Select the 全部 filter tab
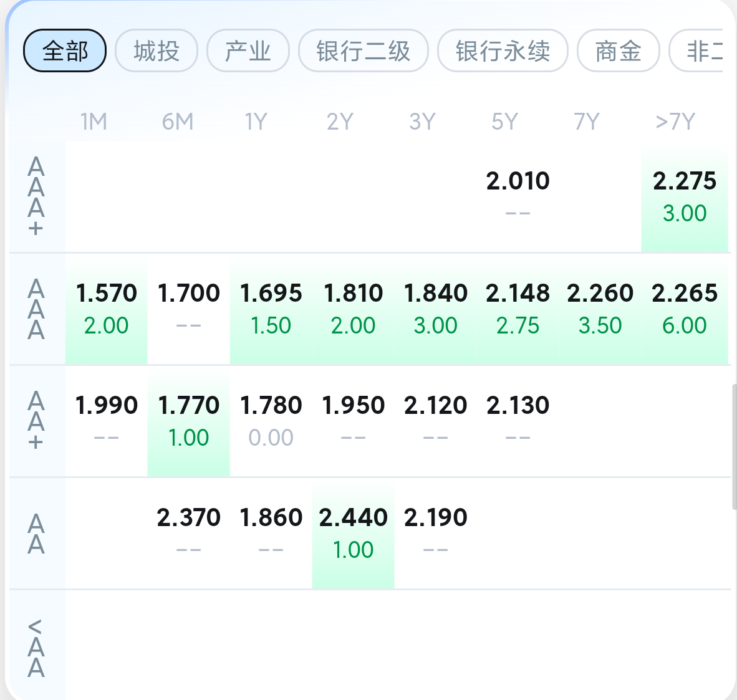 tap(65, 50)
